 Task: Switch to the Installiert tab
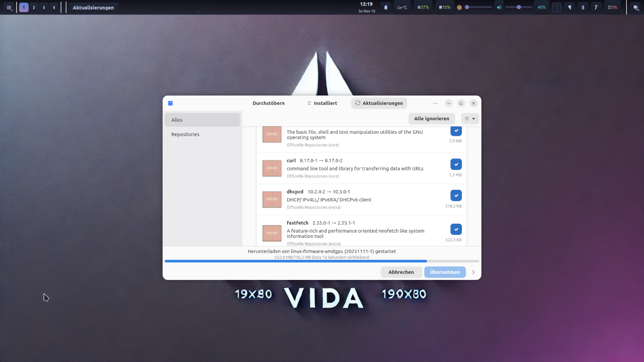coord(322,103)
